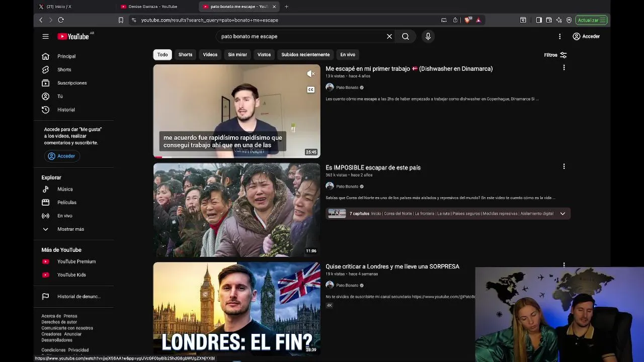This screenshot has width=644, height=362.
Task: Reload the page
Action: (x=61, y=20)
